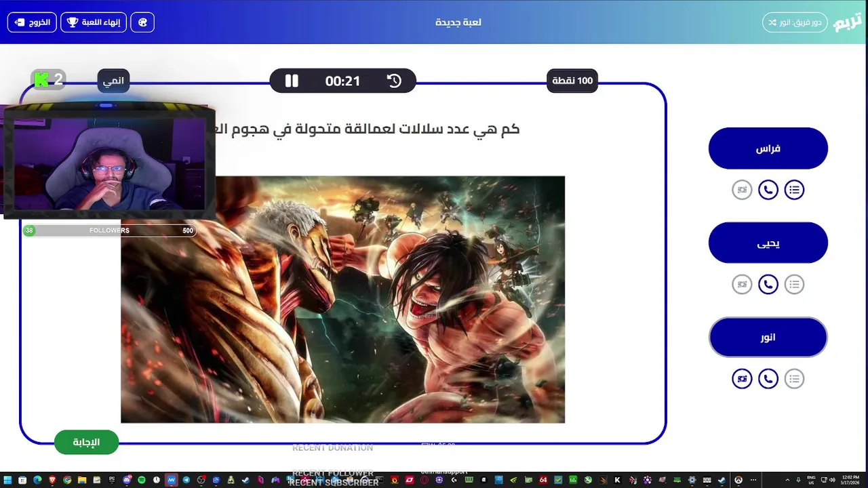Screen dimensions: 868x488
Task: Use the camera lifeline for team يحيى
Action: [x=742, y=284]
